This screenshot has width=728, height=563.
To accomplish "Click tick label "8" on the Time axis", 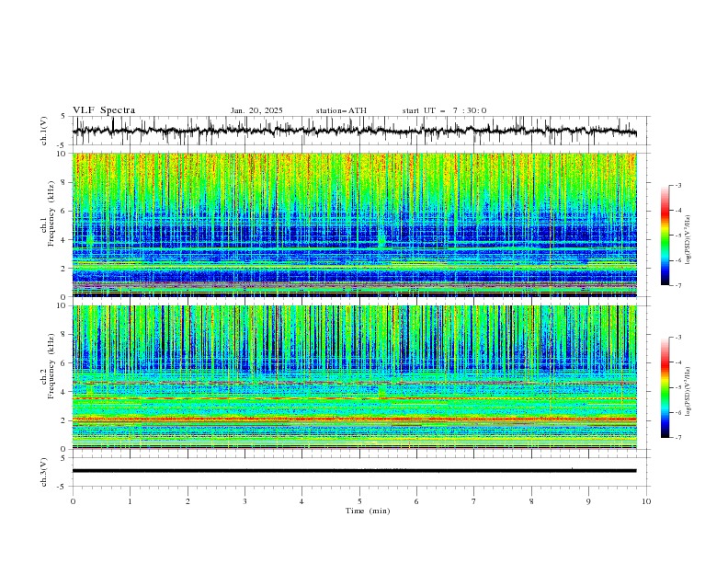I will tap(531, 501).
